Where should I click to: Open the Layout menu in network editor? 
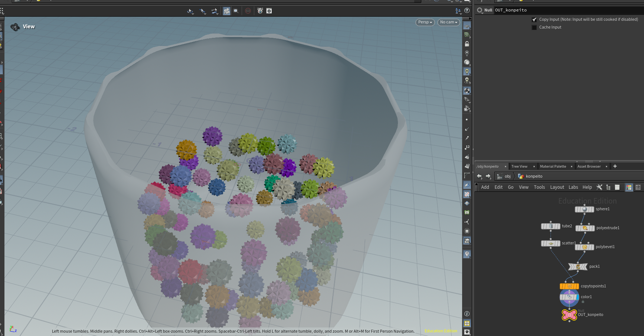pyautogui.click(x=557, y=187)
